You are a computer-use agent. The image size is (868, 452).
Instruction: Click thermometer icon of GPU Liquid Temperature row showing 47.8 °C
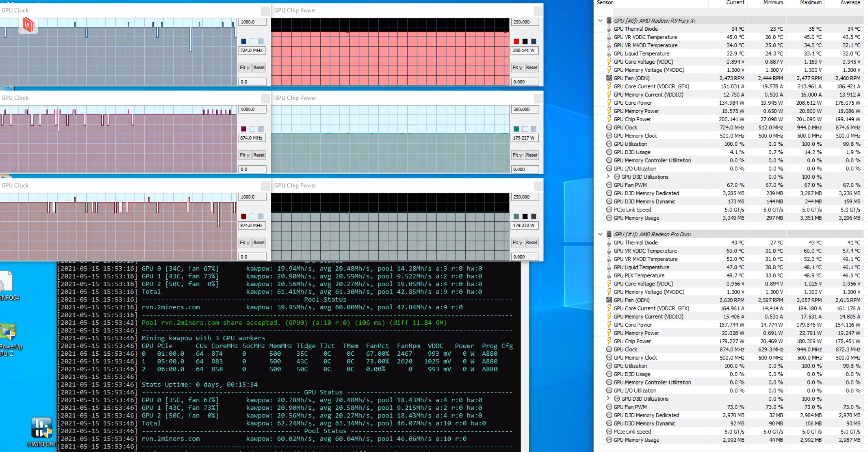tap(609, 267)
